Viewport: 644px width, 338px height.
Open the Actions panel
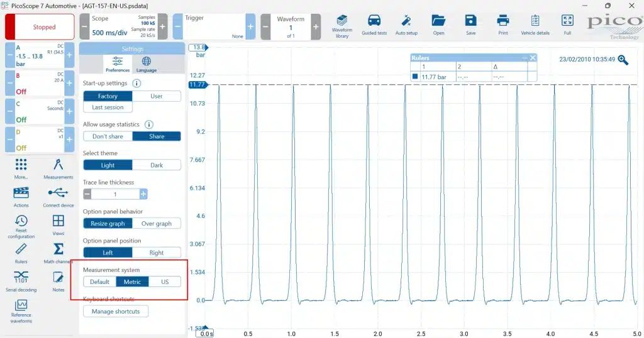point(21,197)
